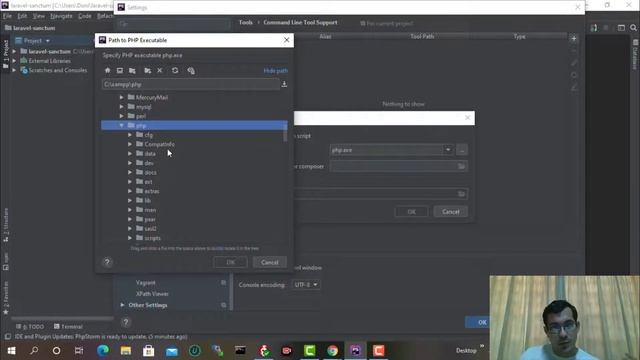
Task: Open the Edit menu
Action: (22, 16)
